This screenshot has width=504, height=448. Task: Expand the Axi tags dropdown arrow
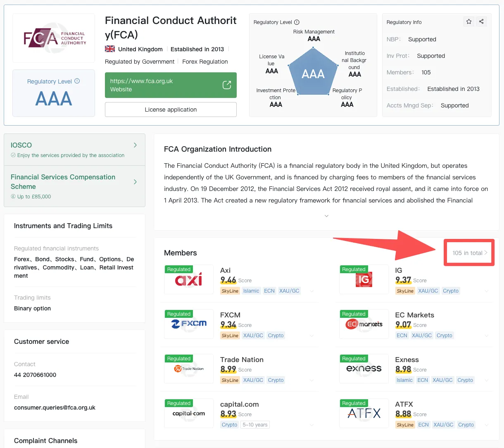point(311,291)
